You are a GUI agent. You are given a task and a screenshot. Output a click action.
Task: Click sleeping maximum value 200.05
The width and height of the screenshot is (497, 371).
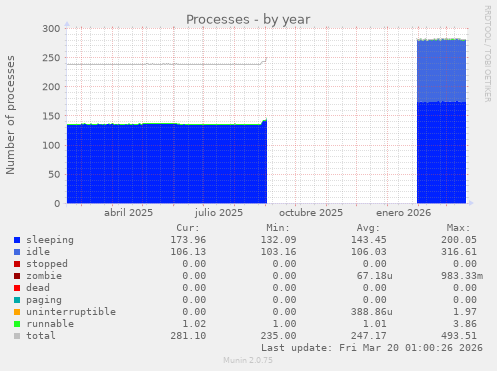459,240
